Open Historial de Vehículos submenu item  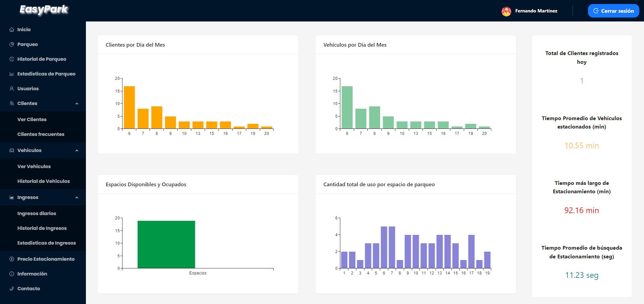pyautogui.click(x=43, y=181)
